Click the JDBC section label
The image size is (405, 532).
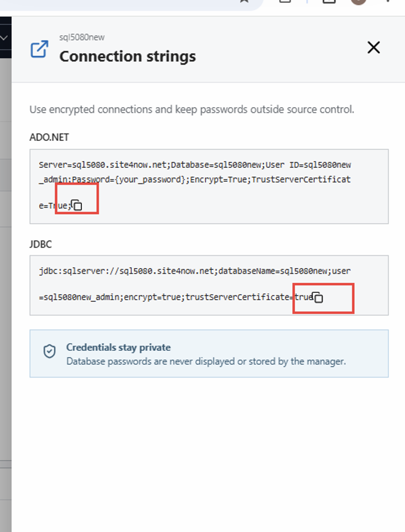click(41, 244)
